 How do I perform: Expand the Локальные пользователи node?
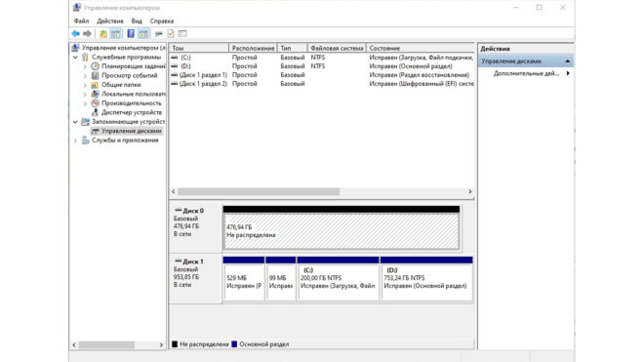85,94
